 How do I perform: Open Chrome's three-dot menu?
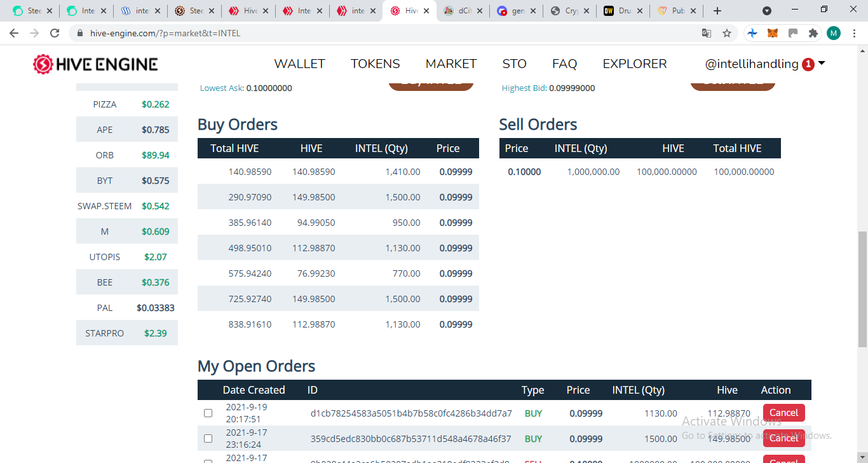pyautogui.click(x=854, y=33)
